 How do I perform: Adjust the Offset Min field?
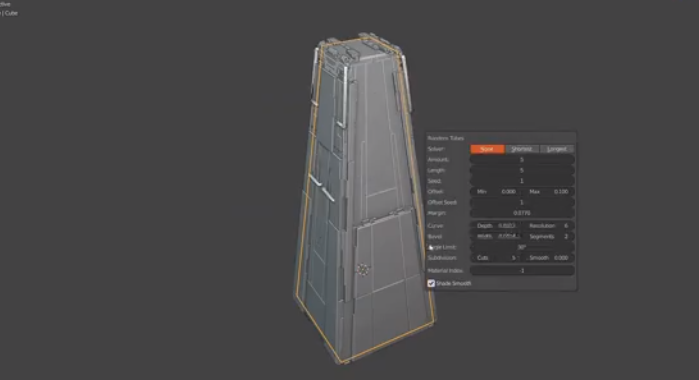pyautogui.click(x=496, y=192)
